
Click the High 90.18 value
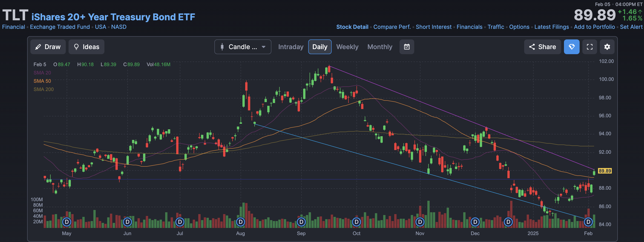[x=85, y=64]
